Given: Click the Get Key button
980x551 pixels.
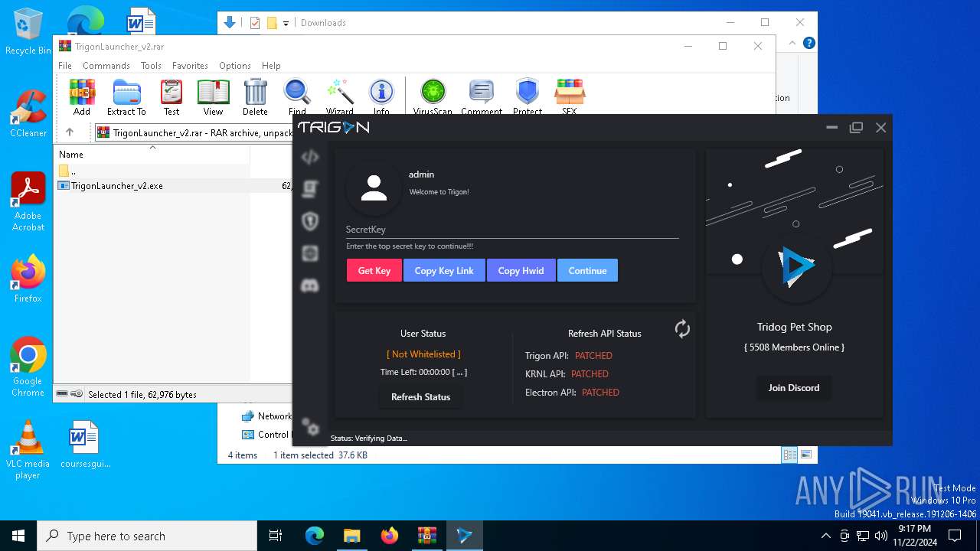Looking at the screenshot, I should [x=374, y=270].
